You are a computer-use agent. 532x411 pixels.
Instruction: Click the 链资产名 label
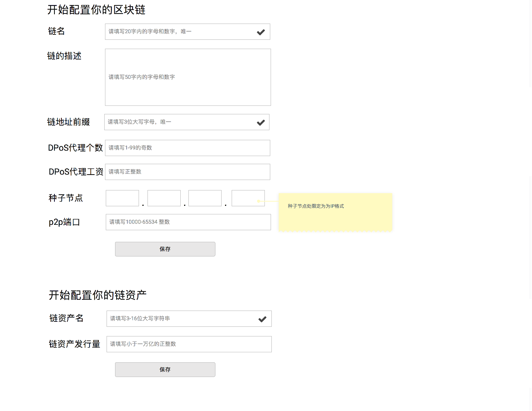pos(66,318)
